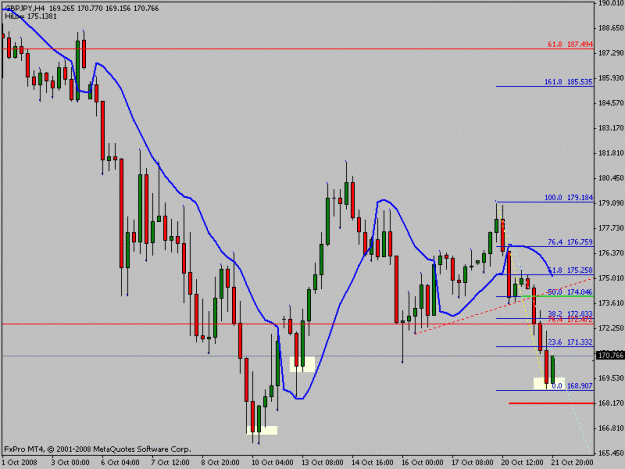This screenshot has width=625, height=469.
Task: Click the 17 Oct 08:00 time label
Action: coord(472,463)
